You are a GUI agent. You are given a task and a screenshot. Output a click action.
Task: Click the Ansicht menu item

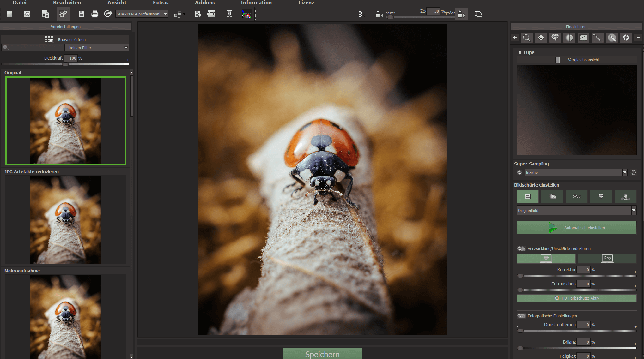pos(116,3)
